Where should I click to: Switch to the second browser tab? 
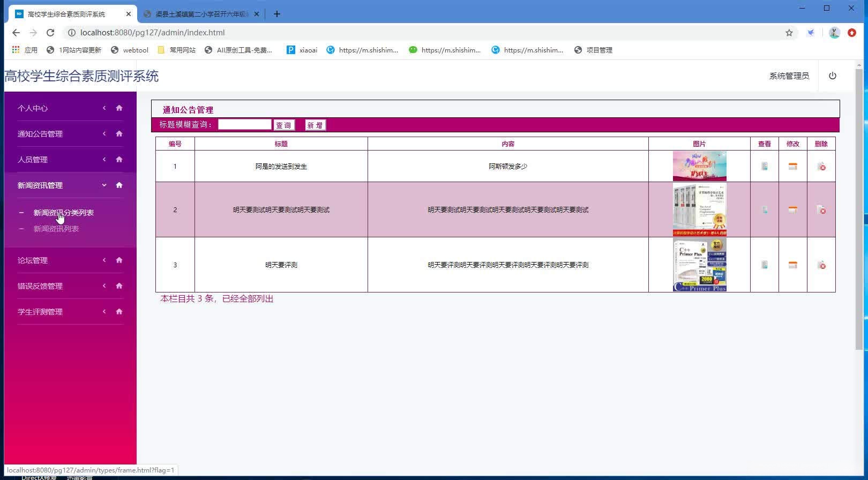click(x=201, y=14)
